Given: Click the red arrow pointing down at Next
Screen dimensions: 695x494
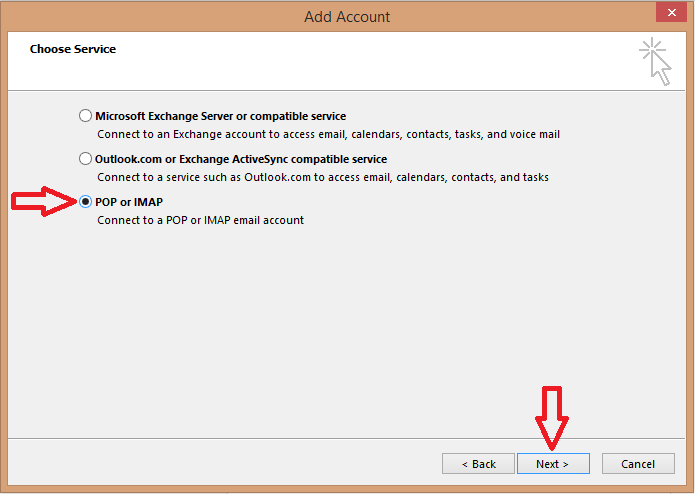Looking at the screenshot, I should 552,418.
